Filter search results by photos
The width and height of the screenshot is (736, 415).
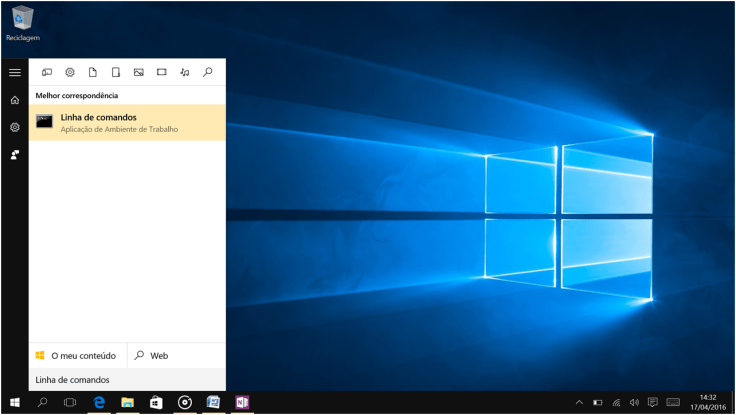139,72
